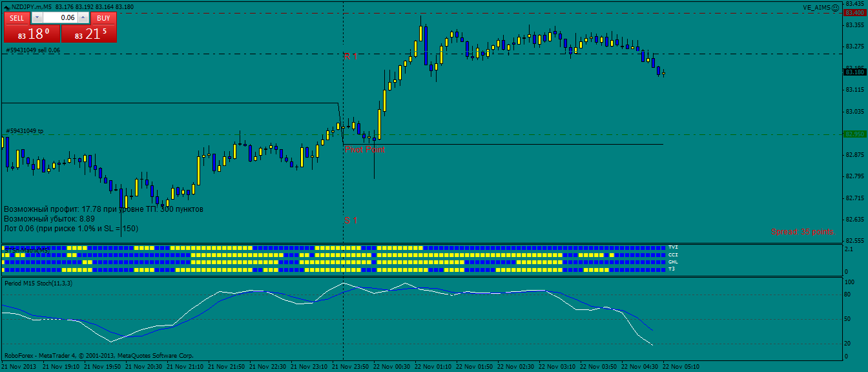Image resolution: width=868 pixels, height=372 pixels.
Task: Click the lot volume input field
Action: pos(60,18)
